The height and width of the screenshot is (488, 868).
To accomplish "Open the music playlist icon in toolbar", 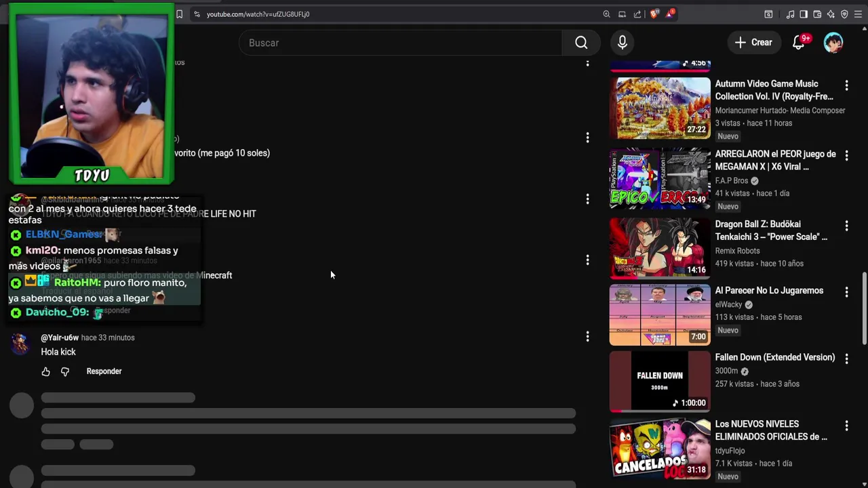I will pyautogui.click(x=790, y=14).
